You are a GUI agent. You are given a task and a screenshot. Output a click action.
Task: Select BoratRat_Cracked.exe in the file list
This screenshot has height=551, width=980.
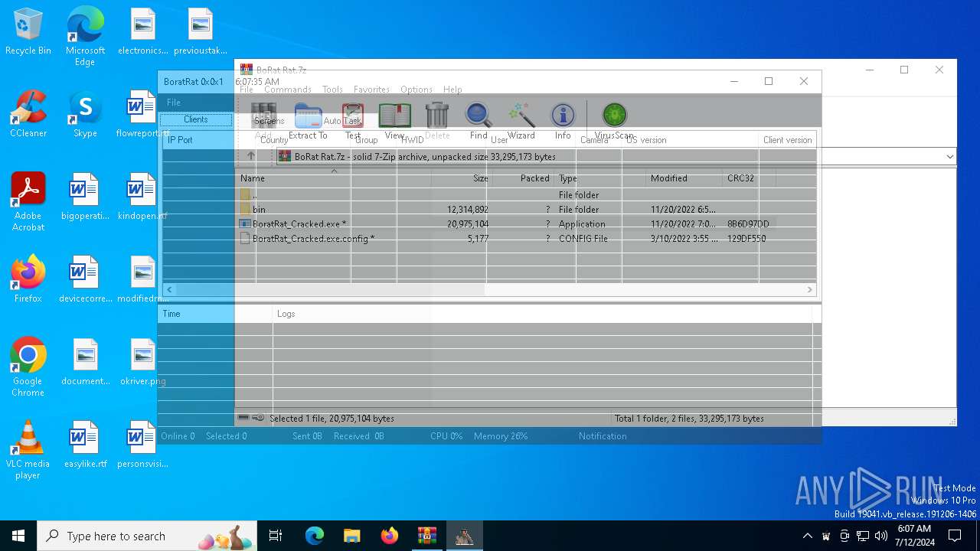(x=507, y=223)
